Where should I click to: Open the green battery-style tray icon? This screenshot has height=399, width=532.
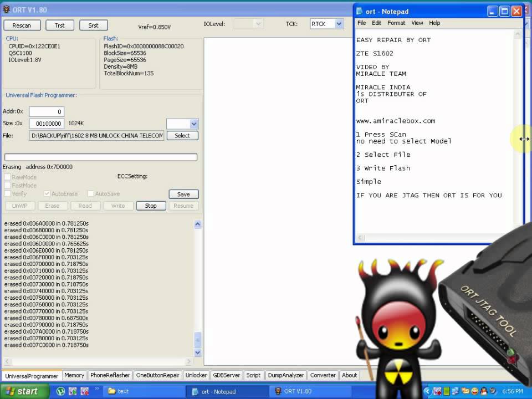pos(447,391)
